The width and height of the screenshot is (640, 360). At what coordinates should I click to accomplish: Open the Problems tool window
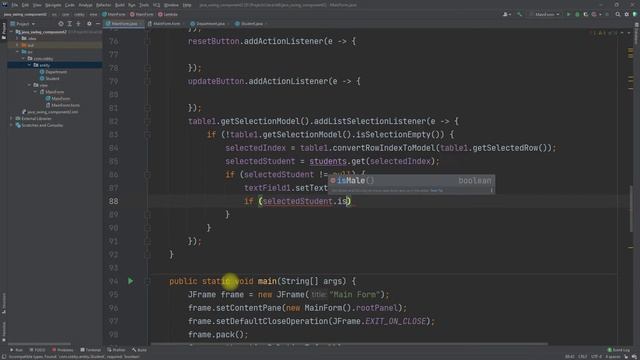click(x=62, y=350)
